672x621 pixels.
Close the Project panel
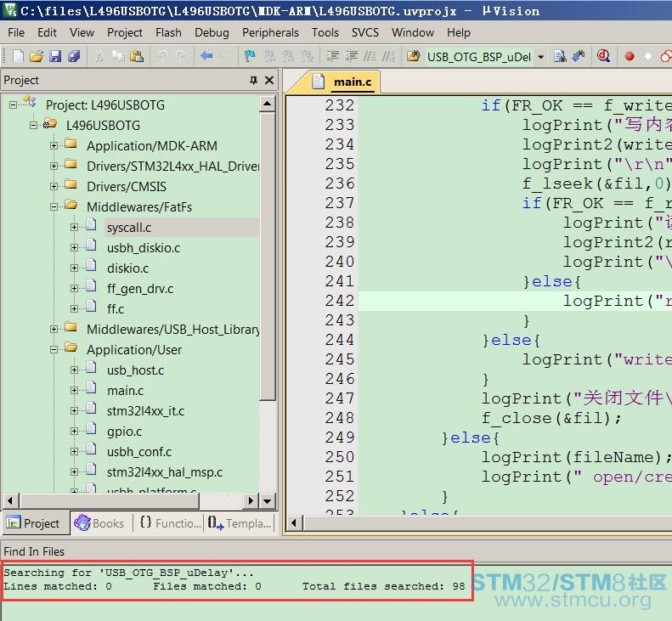tap(269, 80)
